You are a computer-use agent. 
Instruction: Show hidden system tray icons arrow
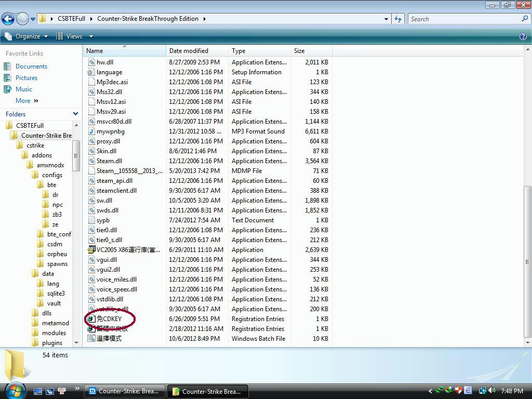tap(430, 391)
